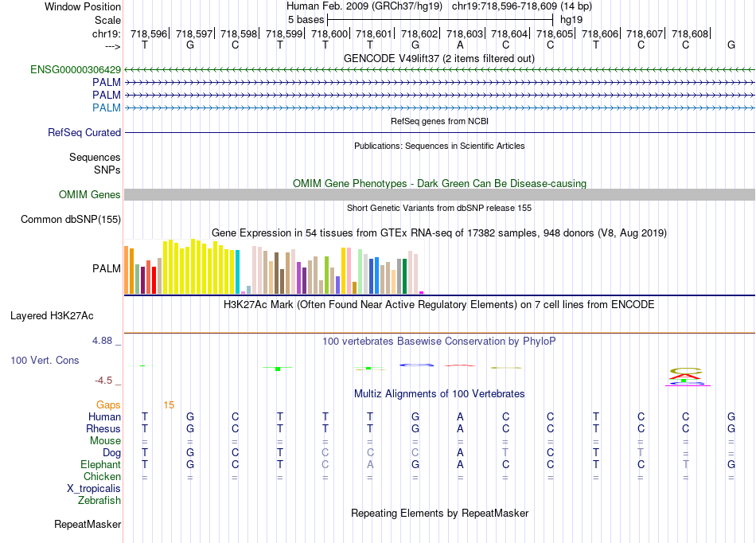The width and height of the screenshot is (756, 543).
Task: Open the '100 Vert. Cons' track label
Action: (45, 360)
